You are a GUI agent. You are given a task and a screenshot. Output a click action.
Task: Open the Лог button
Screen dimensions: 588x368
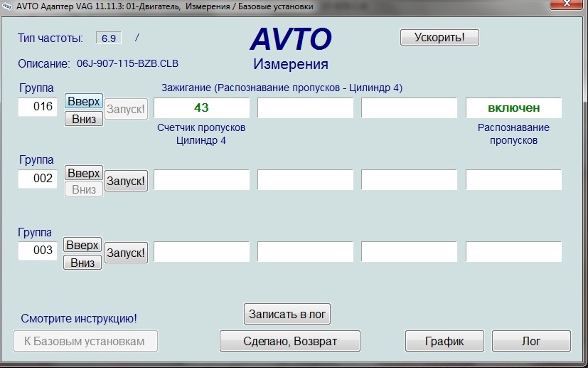(530, 341)
